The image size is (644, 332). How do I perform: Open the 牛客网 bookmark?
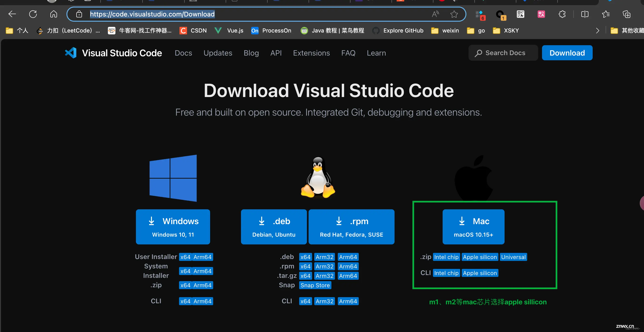tap(140, 30)
